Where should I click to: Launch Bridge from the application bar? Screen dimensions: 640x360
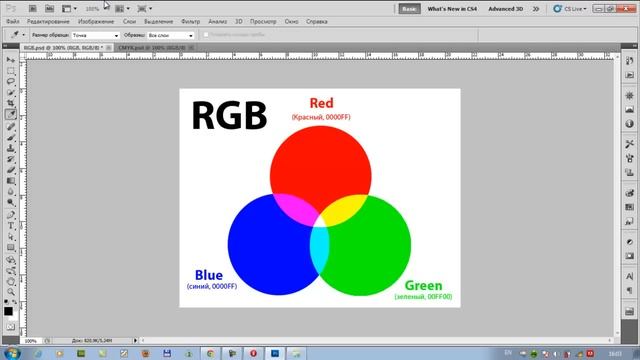(33, 8)
